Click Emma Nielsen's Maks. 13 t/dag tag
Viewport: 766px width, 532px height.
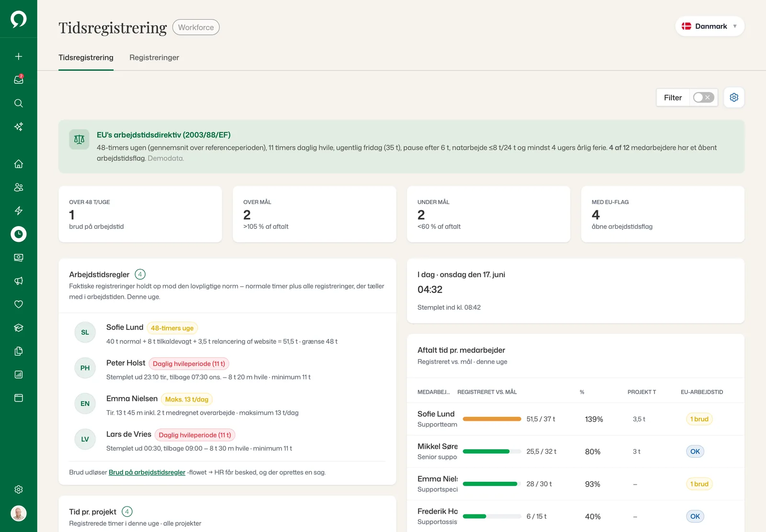pyautogui.click(x=187, y=399)
